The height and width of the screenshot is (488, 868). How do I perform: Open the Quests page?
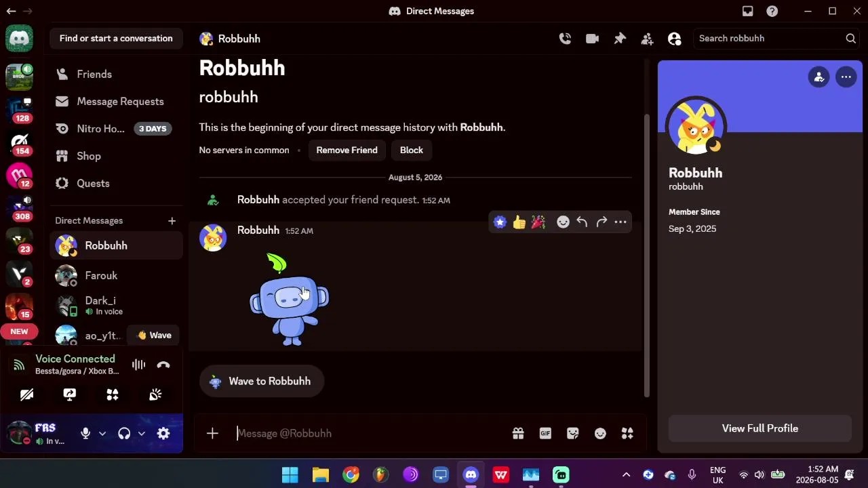pos(116,183)
